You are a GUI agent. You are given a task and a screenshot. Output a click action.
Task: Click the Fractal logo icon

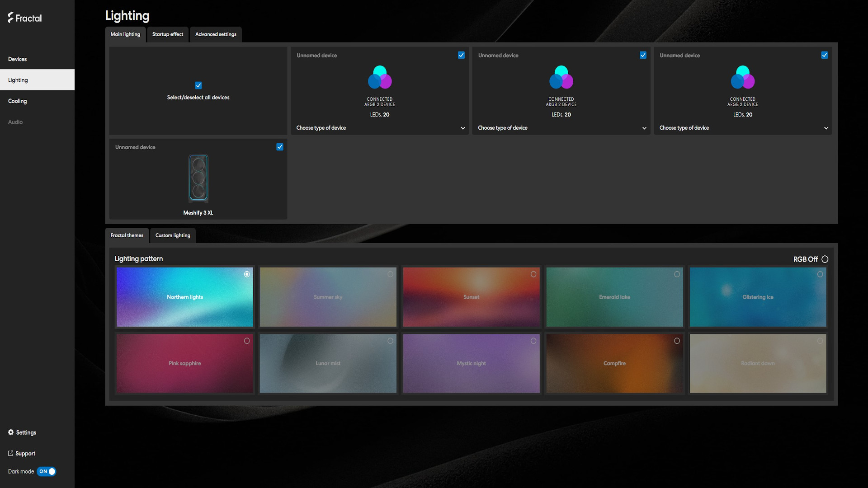[x=11, y=18]
